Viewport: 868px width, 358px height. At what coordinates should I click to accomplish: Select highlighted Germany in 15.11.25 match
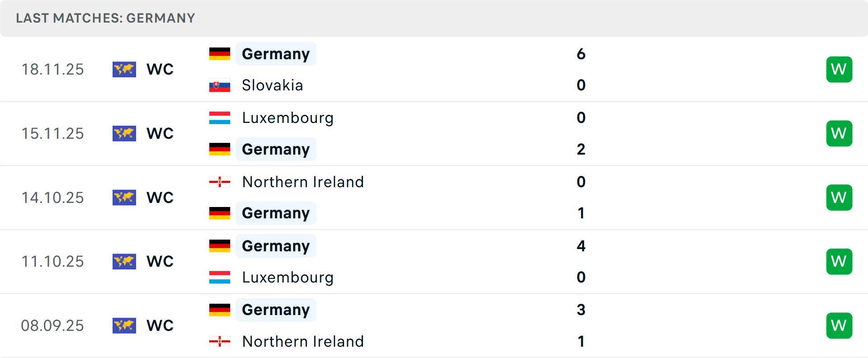[276, 149]
